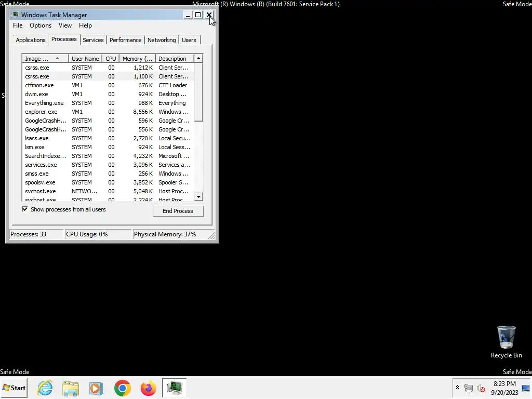Sort by Memory column header
532x399 pixels.
(x=137, y=58)
